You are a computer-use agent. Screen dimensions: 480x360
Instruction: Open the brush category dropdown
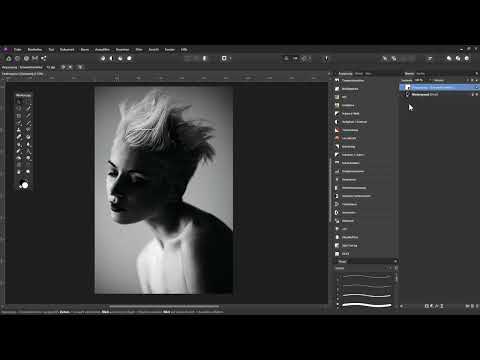tap(363, 268)
